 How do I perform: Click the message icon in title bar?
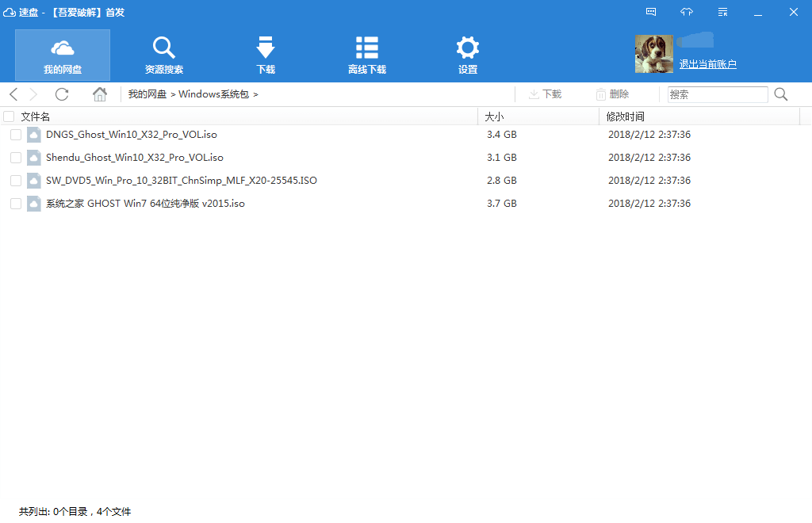tap(651, 12)
